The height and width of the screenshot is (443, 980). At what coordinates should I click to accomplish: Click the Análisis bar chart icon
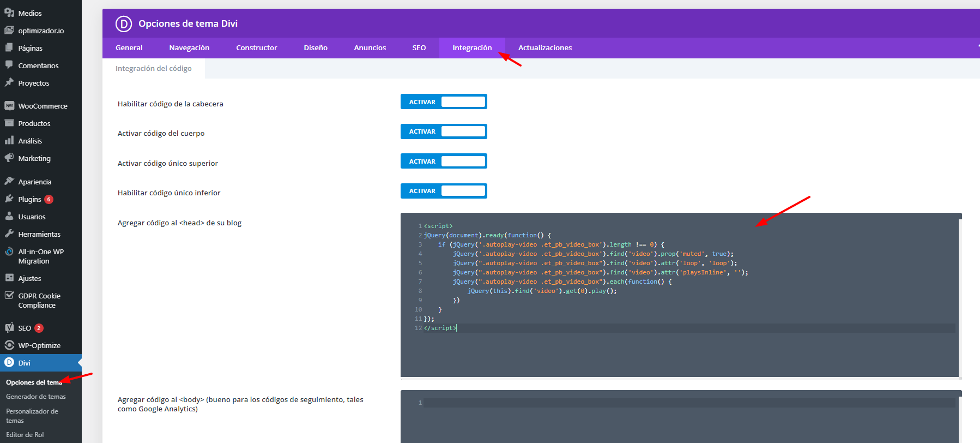pos(9,140)
